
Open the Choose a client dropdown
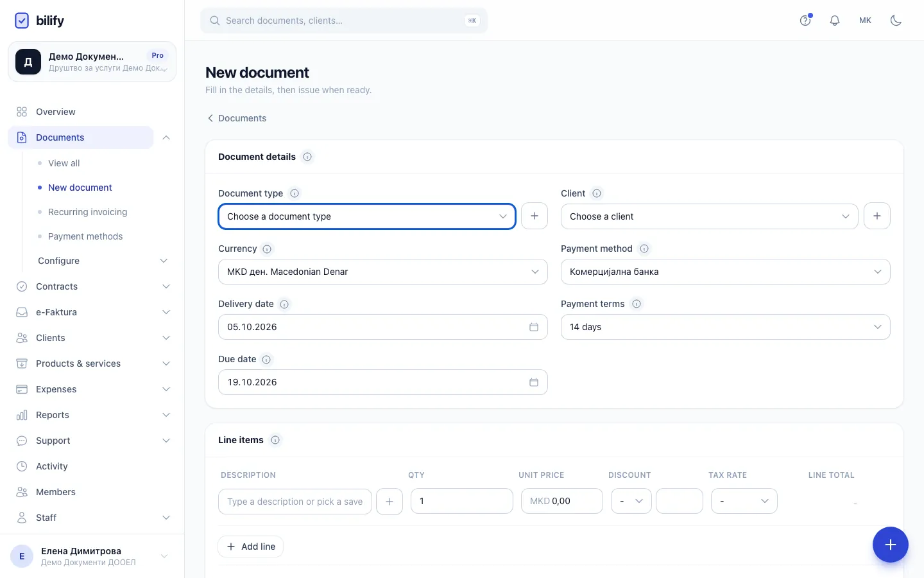pyautogui.click(x=710, y=216)
